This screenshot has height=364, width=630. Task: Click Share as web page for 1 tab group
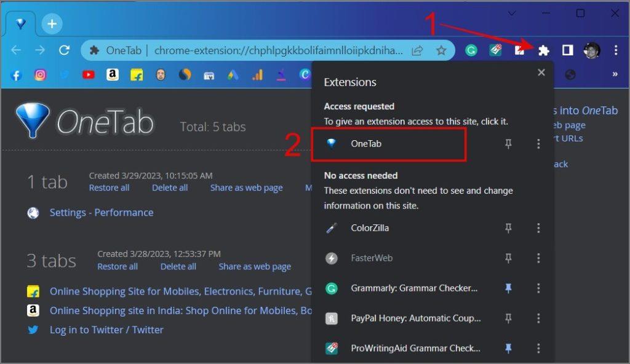(246, 188)
